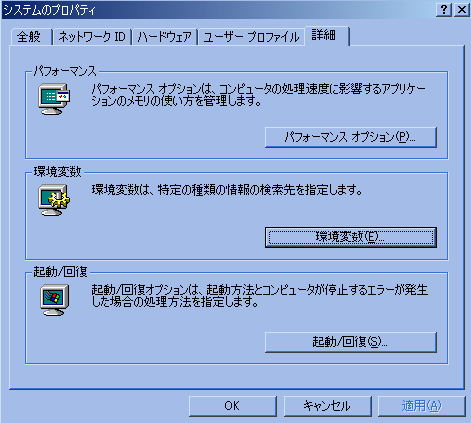This screenshot has width=471, height=423.
Task: Open the 環境変数(E)... button
Action: [351, 237]
